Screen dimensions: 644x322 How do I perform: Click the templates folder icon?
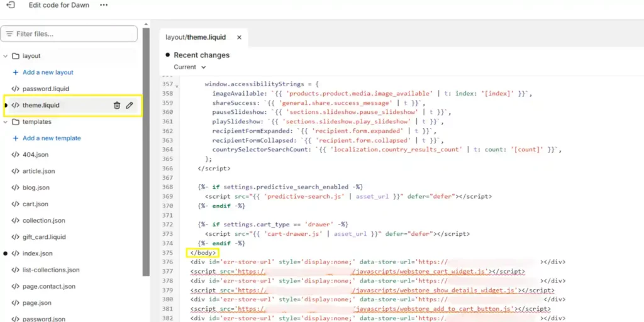pos(16,122)
